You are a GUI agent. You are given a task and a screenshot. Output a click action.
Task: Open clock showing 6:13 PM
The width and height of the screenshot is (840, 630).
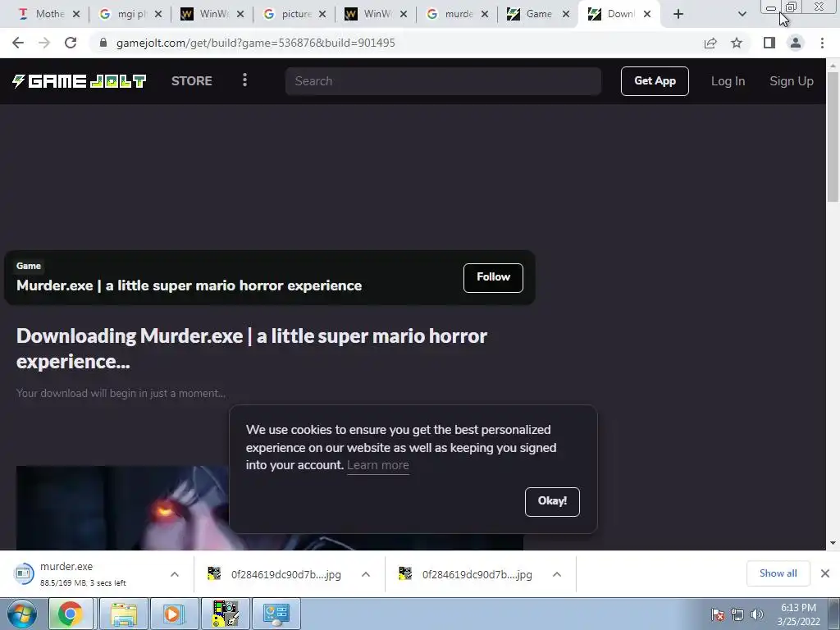pyautogui.click(x=798, y=608)
